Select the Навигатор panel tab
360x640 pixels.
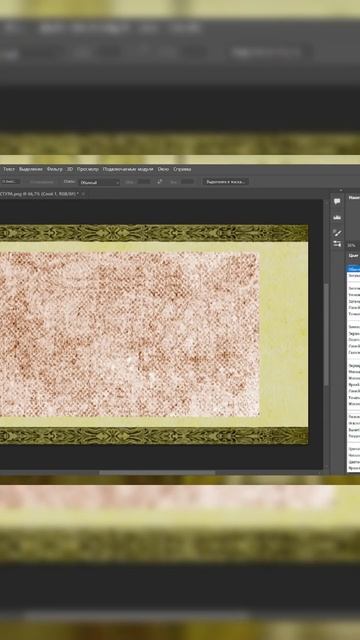click(x=354, y=198)
